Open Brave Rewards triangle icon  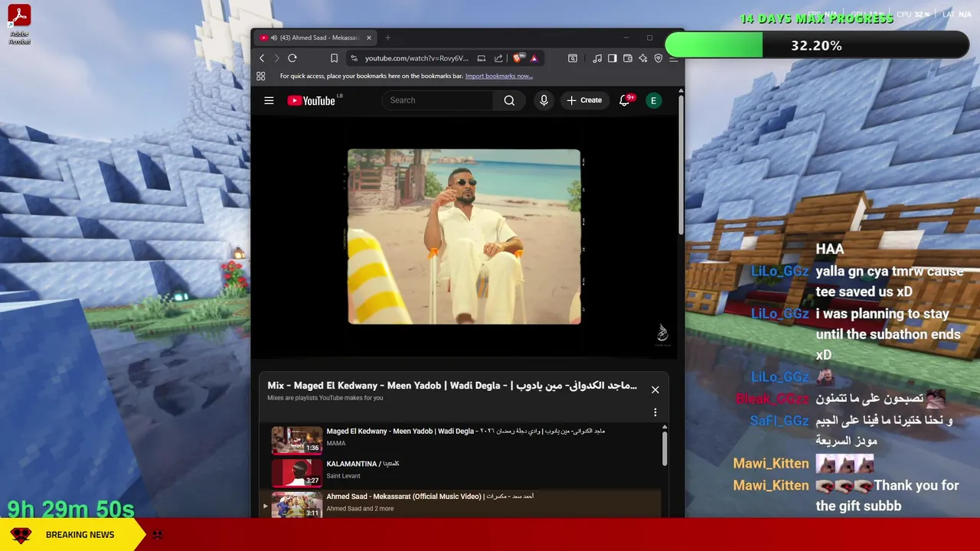coord(534,58)
